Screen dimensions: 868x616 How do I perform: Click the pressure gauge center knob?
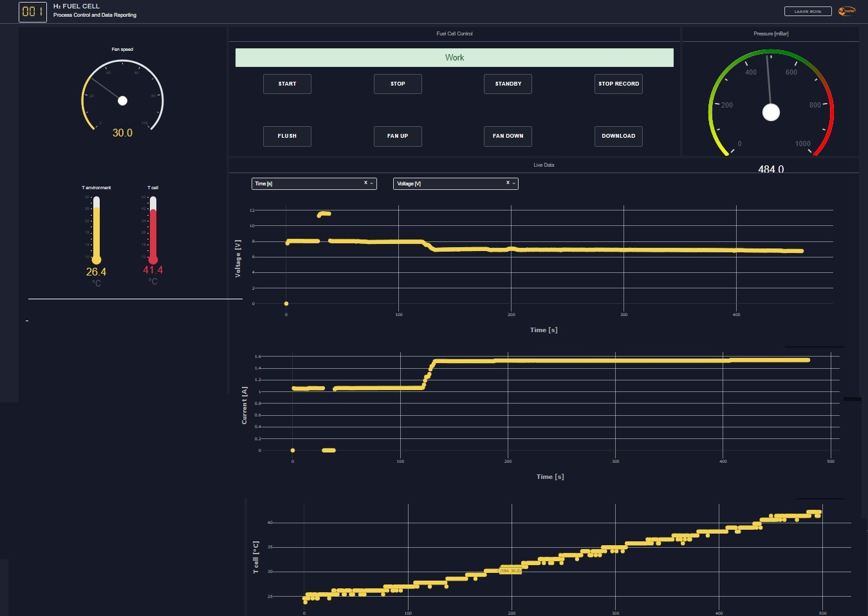click(x=771, y=112)
